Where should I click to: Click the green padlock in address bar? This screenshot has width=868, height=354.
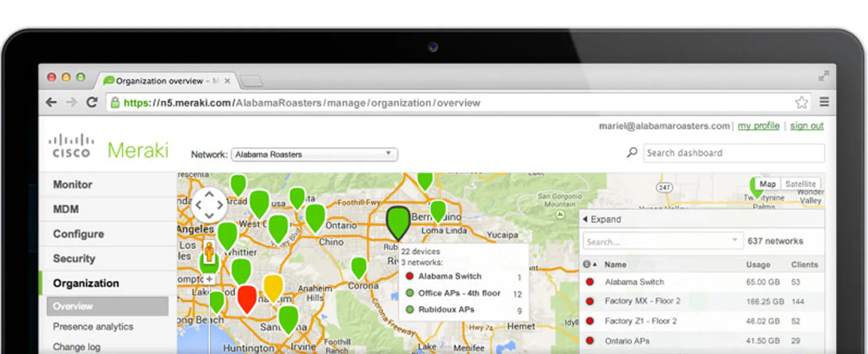[x=115, y=103]
